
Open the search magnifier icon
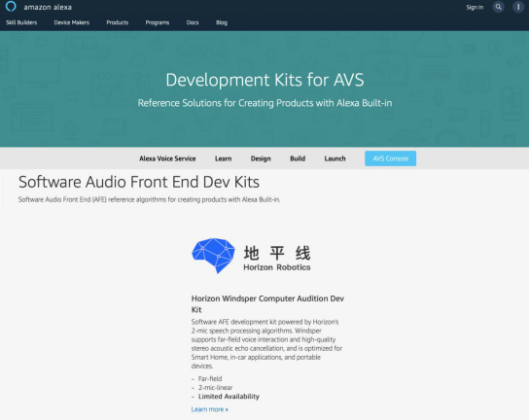point(498,7)
